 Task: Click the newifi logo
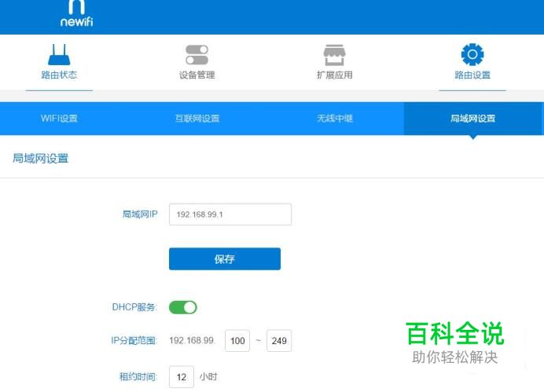[76, 14]
